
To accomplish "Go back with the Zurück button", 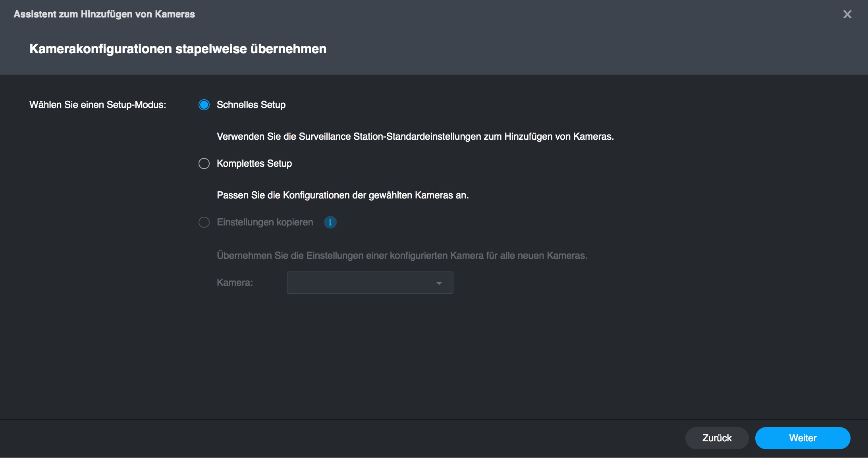I will (717, 438).
